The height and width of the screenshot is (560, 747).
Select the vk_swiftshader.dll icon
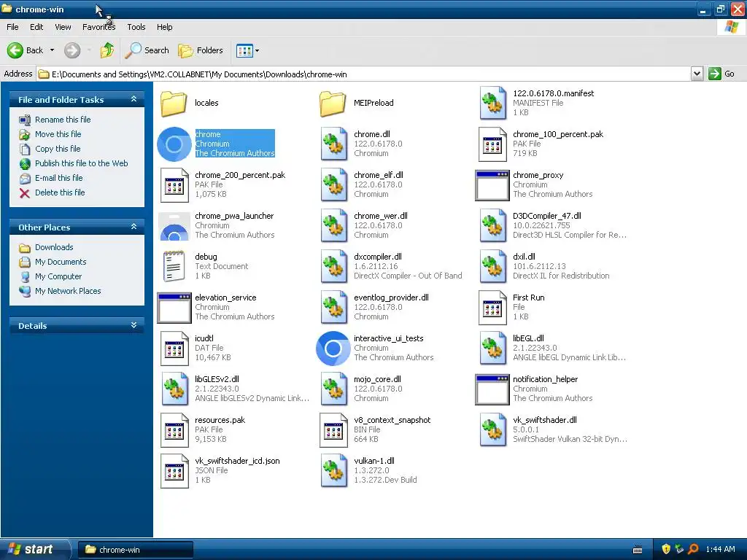click(492, 429)
